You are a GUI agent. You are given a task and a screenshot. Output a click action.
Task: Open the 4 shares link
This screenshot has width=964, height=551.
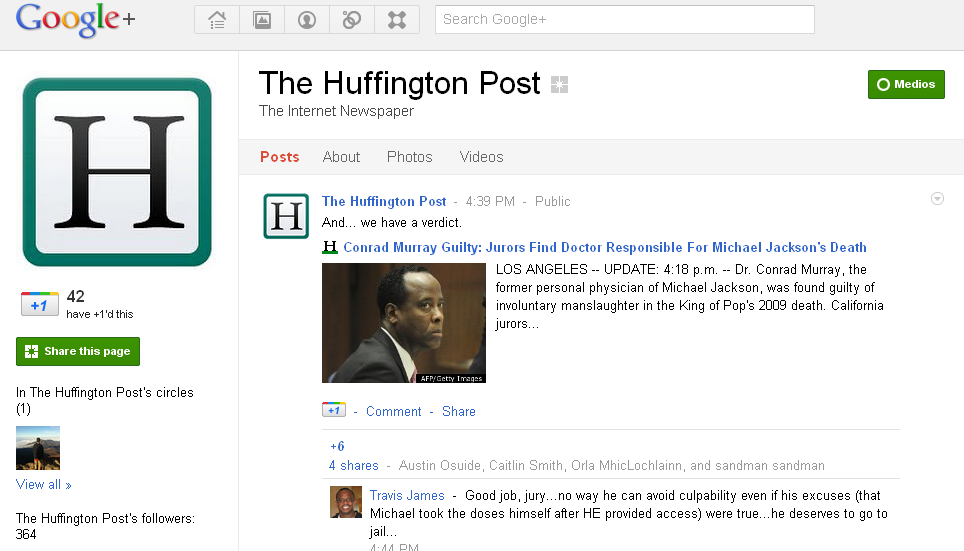point(354,466)
